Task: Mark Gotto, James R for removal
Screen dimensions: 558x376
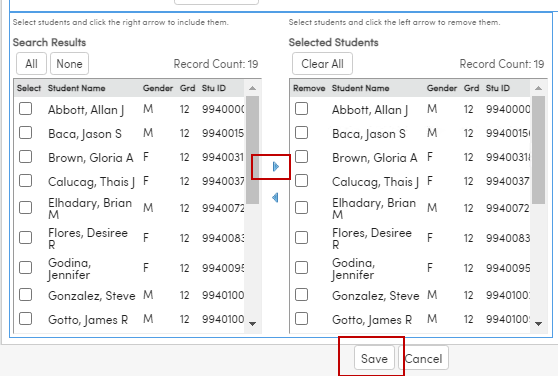Action: (301, 319)
